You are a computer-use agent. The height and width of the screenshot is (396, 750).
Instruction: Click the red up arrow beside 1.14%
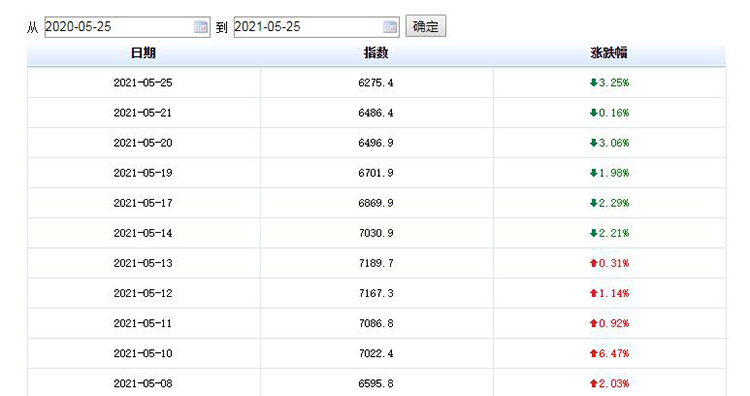(594, 293)
